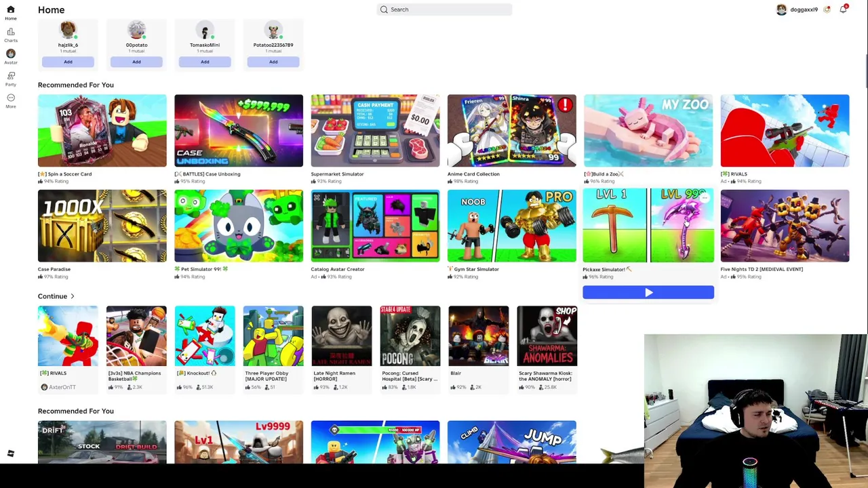Click the Anime Card Collection title text
The height and width of the screenshot is (488, 868).
(473, 174)
